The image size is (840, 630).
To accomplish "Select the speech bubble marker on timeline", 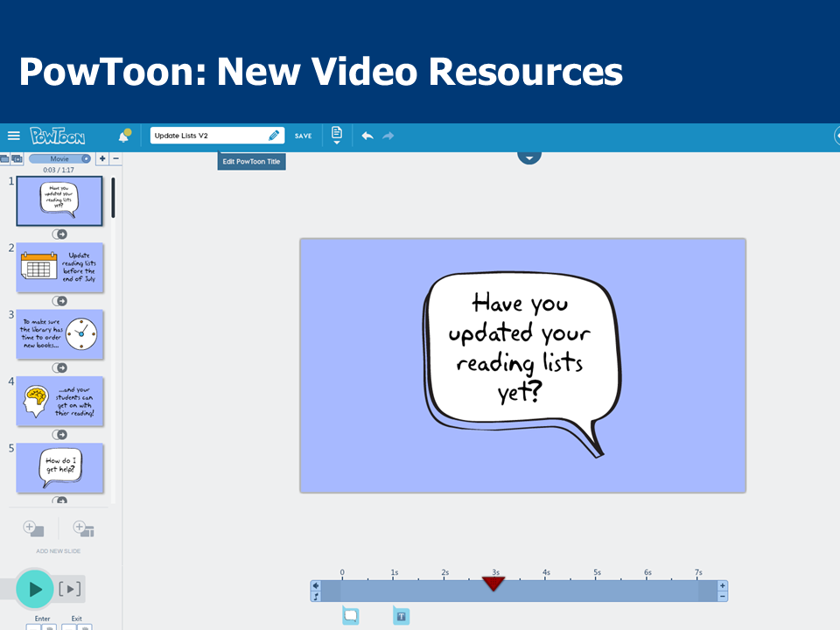I will click(351, 616).
